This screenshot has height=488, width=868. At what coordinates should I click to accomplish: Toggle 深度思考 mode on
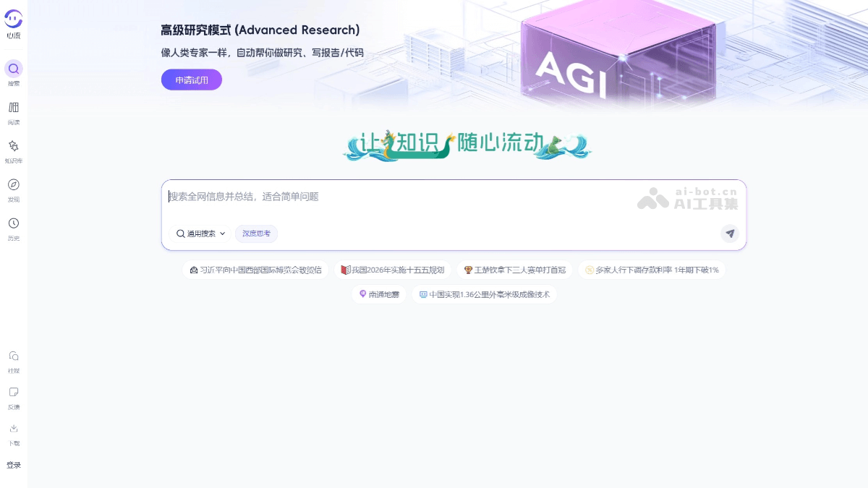256,234
